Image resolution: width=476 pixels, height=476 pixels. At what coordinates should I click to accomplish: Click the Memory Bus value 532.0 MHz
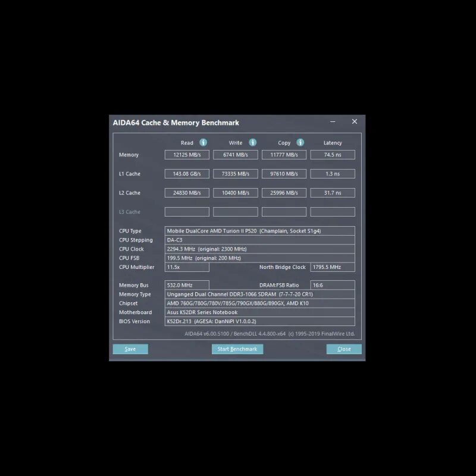187,285
